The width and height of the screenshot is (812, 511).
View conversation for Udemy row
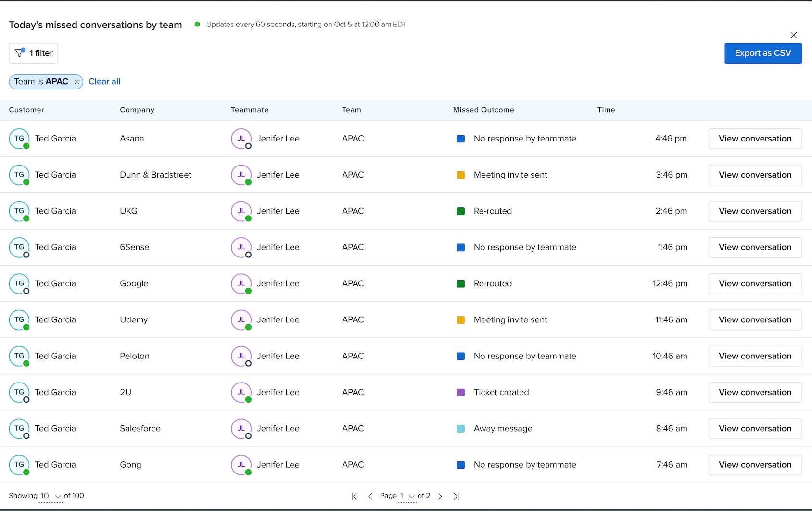(x=755, y=320)
